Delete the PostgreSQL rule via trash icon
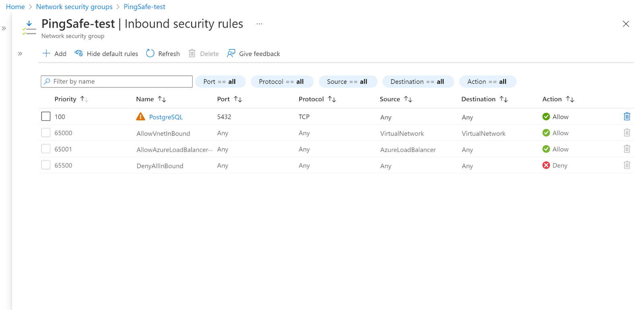 (627, 117)
